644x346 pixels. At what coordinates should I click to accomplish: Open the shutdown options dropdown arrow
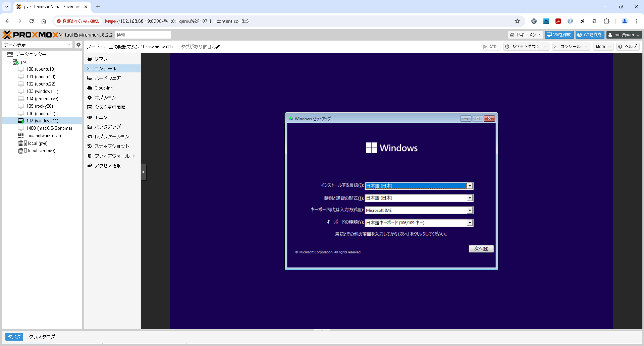point(545,47)
